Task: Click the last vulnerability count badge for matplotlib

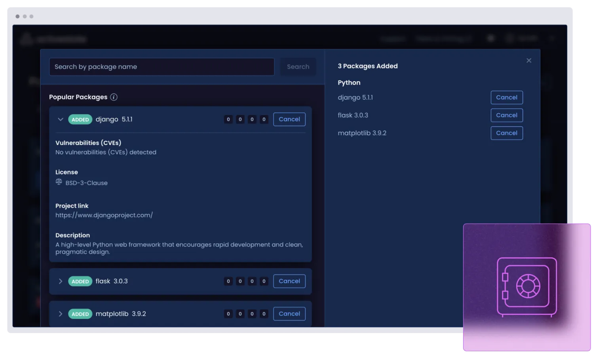Action: pyautogui.click(x=264, y=314)
